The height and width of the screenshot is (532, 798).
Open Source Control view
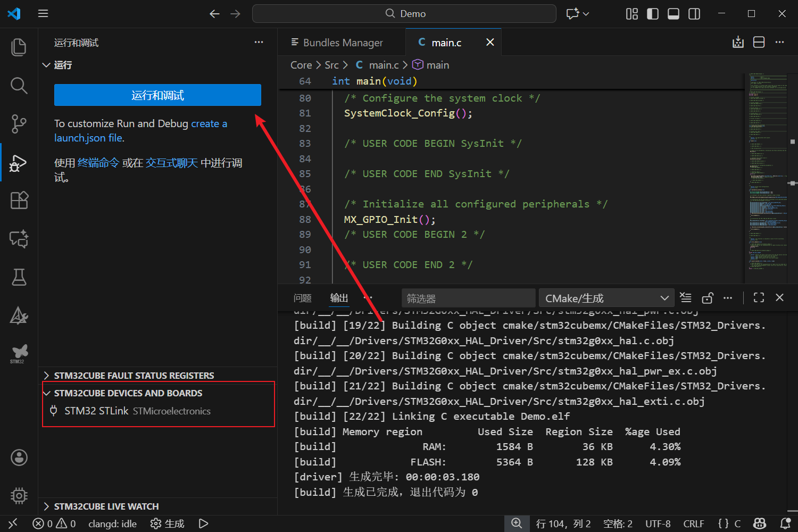tap(19, 124)
